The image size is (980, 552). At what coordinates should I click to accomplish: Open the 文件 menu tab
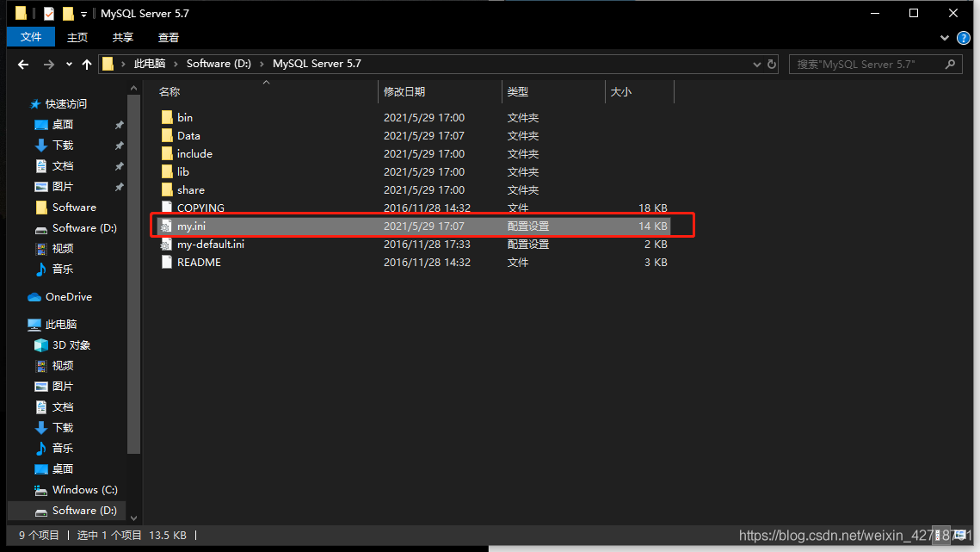tap(31, 37)
